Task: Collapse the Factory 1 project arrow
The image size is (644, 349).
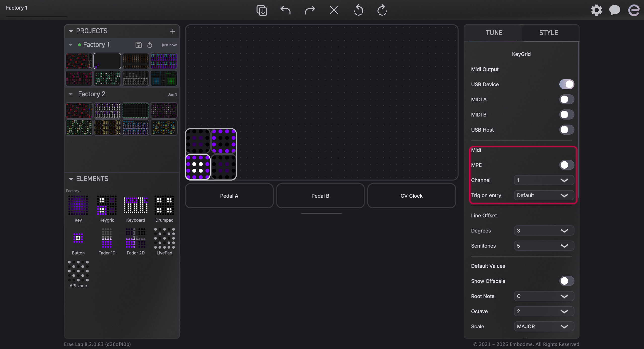Action: [71, 45]
